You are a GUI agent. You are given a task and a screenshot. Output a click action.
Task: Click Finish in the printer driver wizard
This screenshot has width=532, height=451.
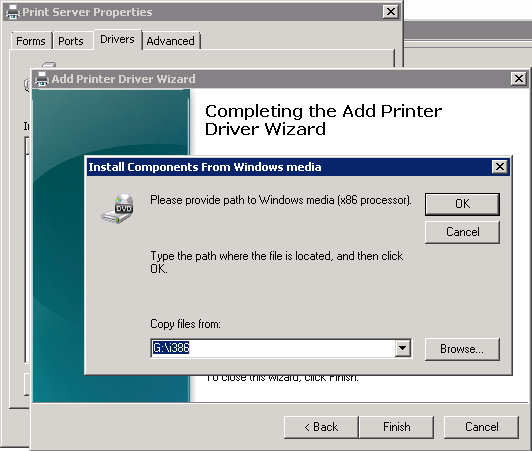[x=396, y=427]
